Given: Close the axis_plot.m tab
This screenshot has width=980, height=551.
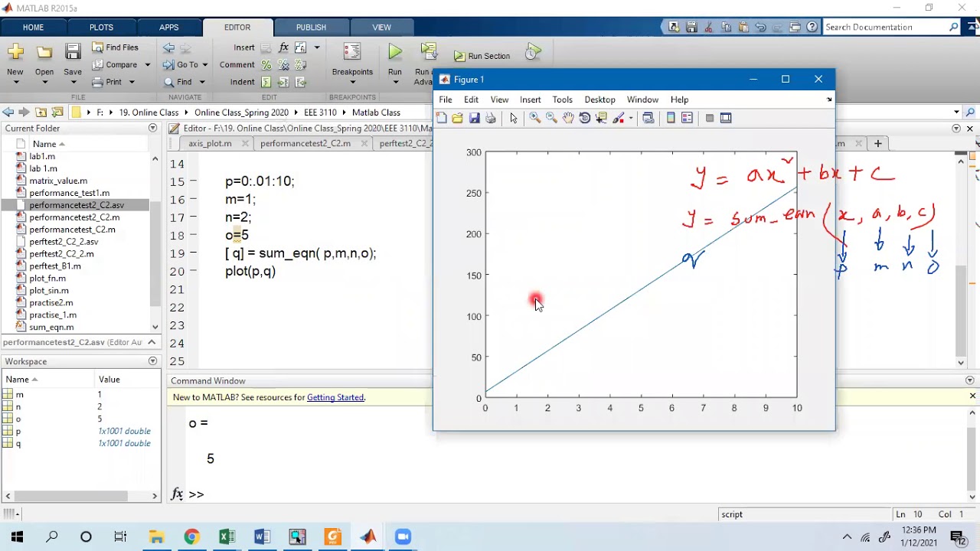Looking at the screenshot, I should pyautogui.click(x=246, y=143).
